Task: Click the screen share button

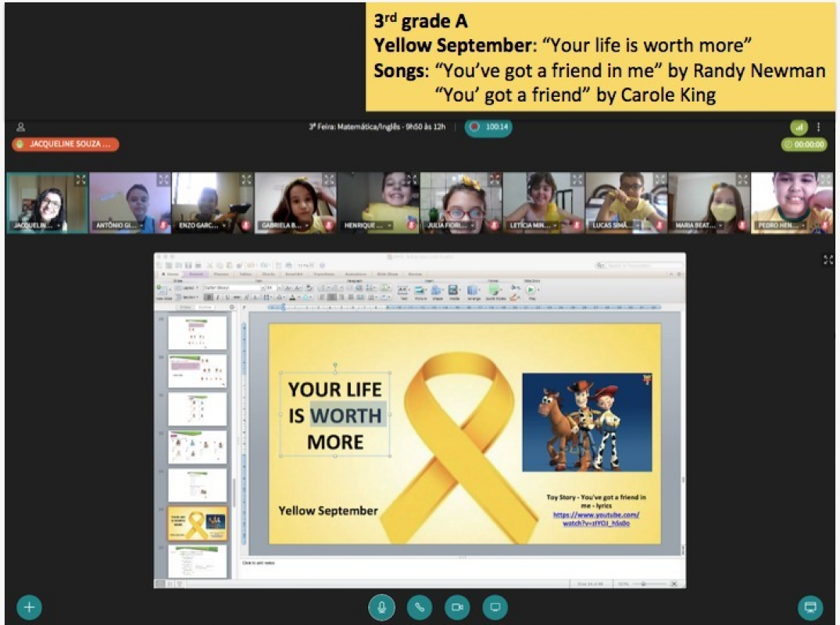Action: coord(495,607)
